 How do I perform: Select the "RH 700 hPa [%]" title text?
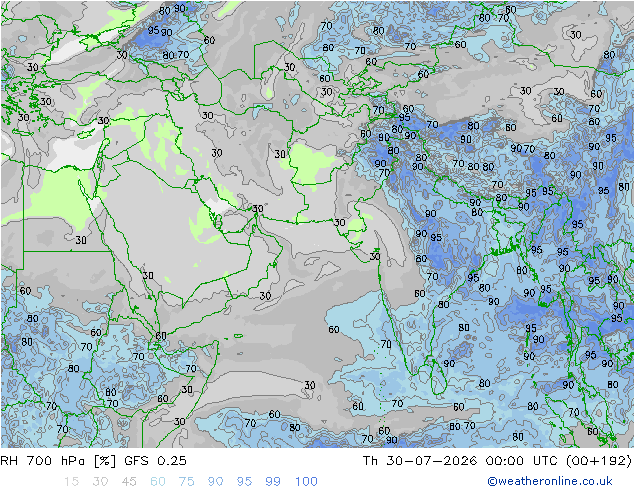pyautogui.click(x=58, y=461)
